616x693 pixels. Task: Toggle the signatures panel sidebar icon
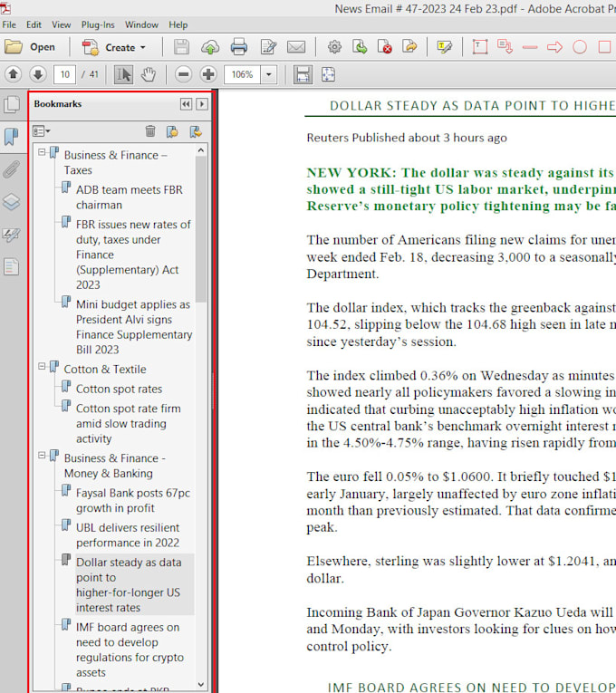tap(12, 235)
